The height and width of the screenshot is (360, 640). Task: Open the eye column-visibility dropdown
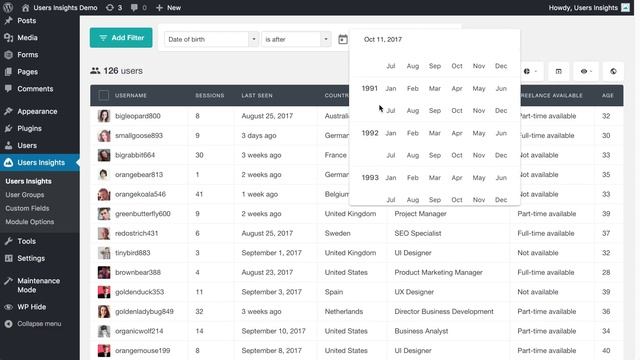pyautogui.click(x=586, y=71)
